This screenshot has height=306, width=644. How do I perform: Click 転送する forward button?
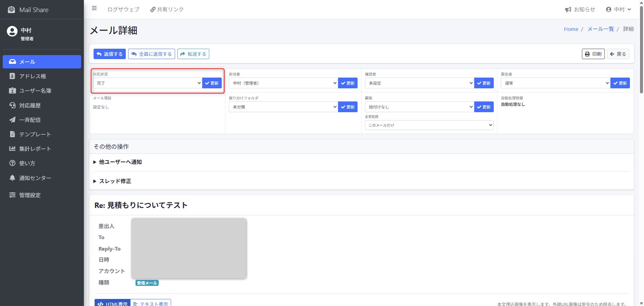[x=193, y=54]
